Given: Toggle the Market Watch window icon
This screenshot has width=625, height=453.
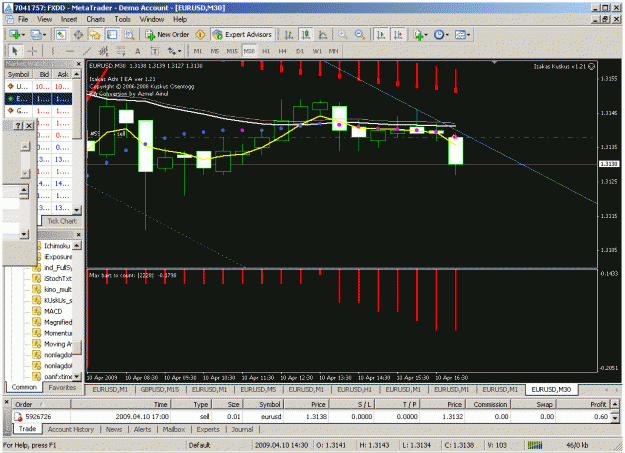Looking at the screenshot, I should tap(61, 35).
